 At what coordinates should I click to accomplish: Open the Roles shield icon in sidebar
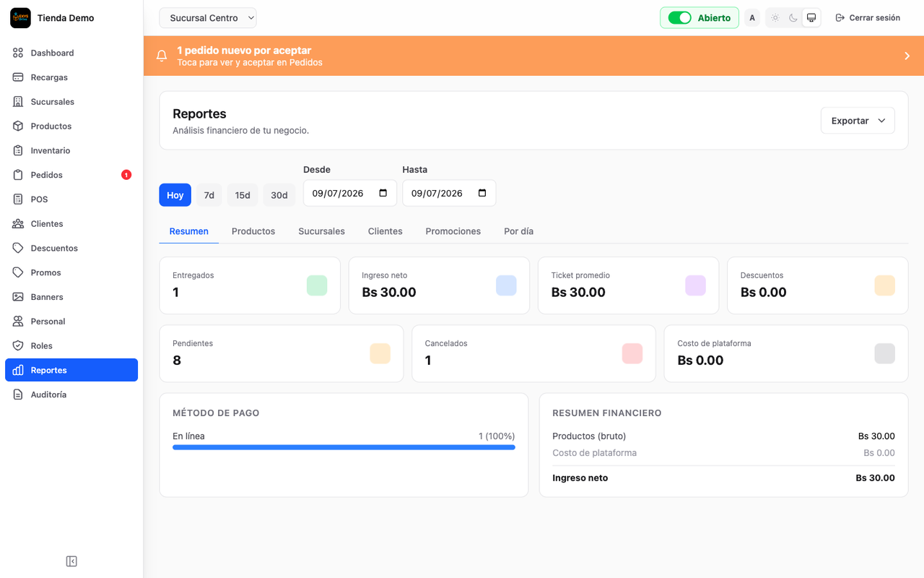coord(18,345)
